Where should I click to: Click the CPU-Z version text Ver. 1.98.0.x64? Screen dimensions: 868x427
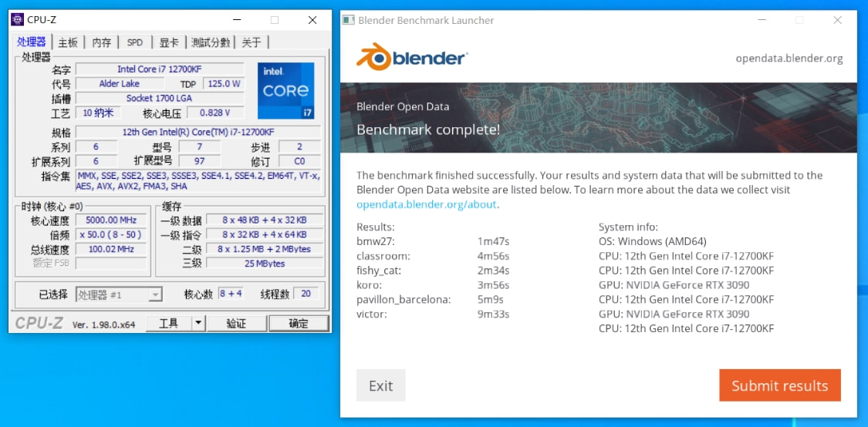(104, 324)
